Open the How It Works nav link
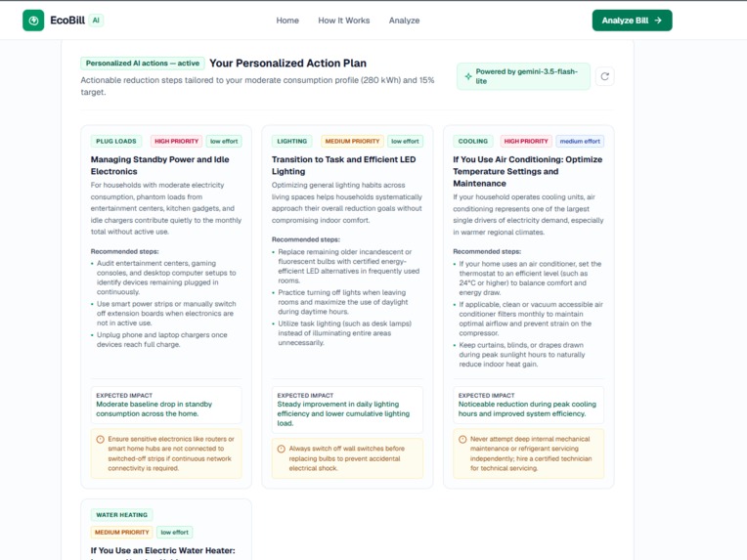This screenshot has height=560, width=747. tap(344, 21)
